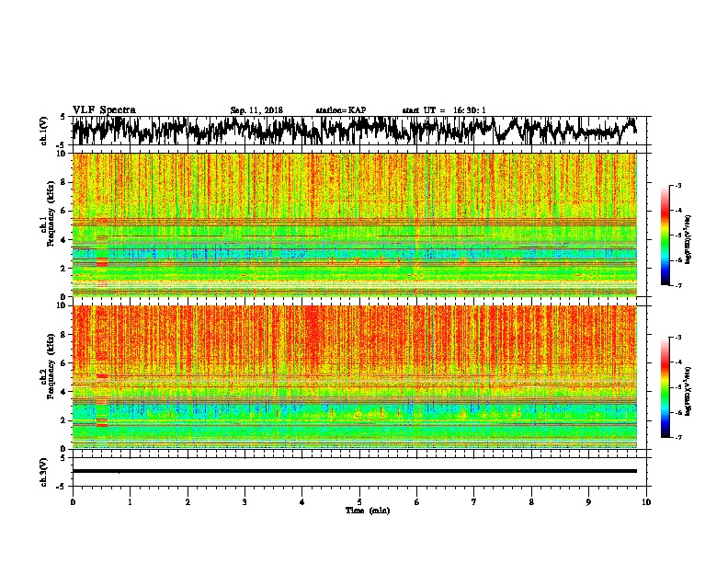Click the ch.1 frequency axis "6" tick label

[64, 212]
